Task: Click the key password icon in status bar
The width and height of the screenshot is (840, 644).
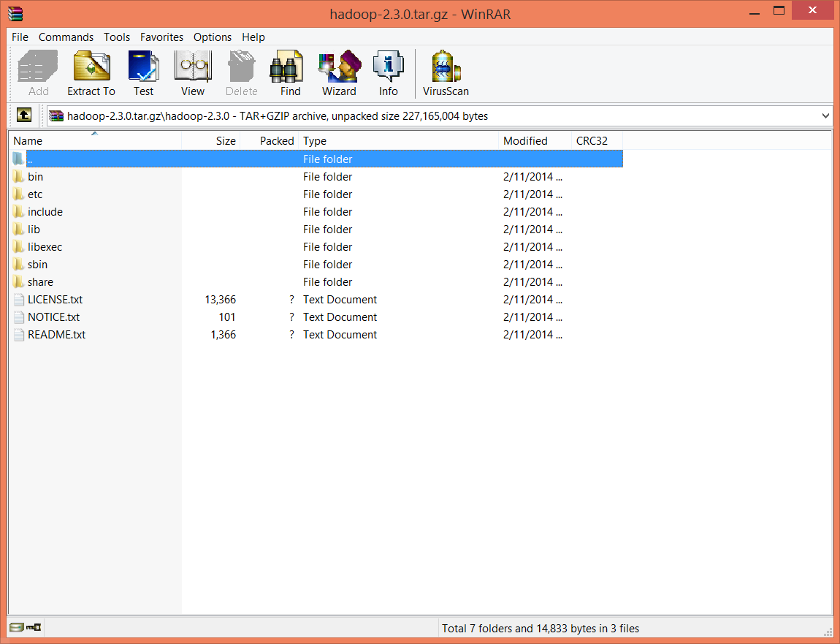Action: click(x=34, y=627)
